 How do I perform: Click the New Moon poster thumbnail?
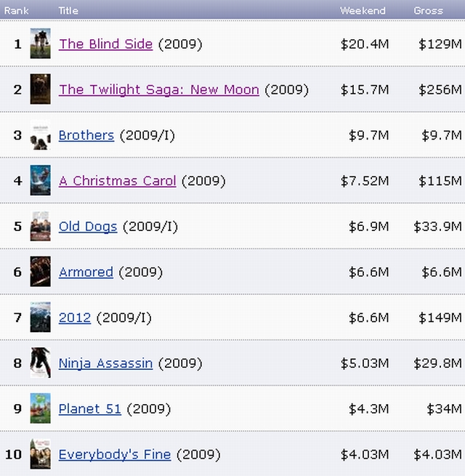40,89
